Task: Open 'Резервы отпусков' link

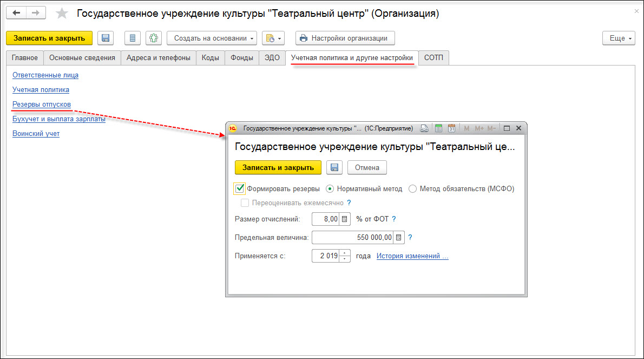Action: pyautogui.click(x=42, y=105)
